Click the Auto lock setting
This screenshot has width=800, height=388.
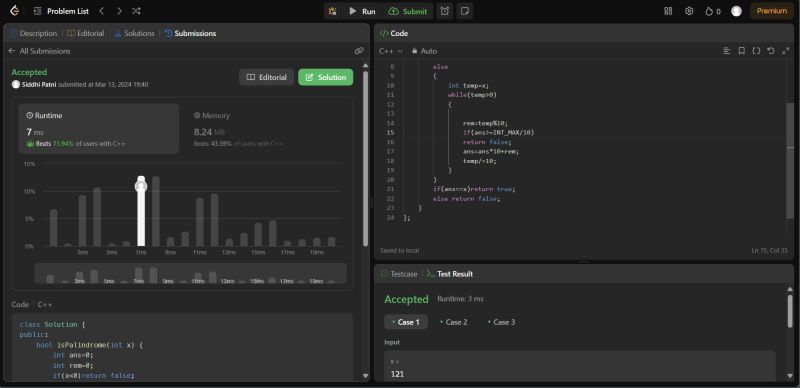[424, 51]
